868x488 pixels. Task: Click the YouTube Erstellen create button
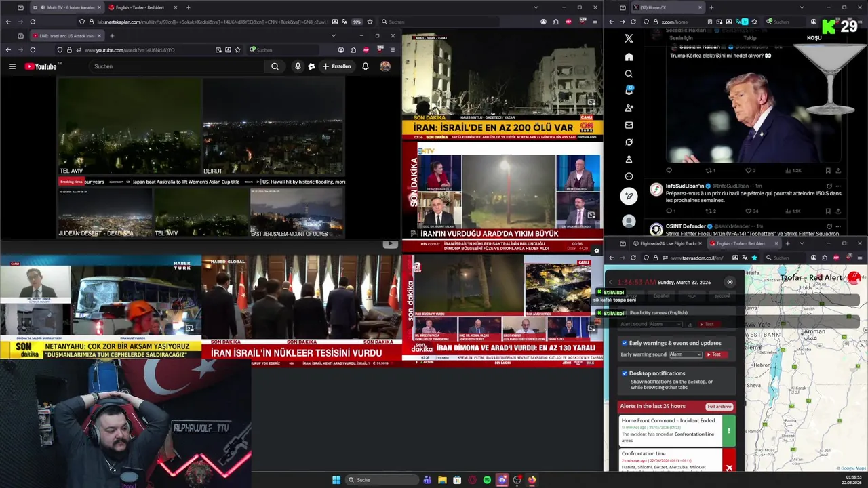click(x=336, y=66)
